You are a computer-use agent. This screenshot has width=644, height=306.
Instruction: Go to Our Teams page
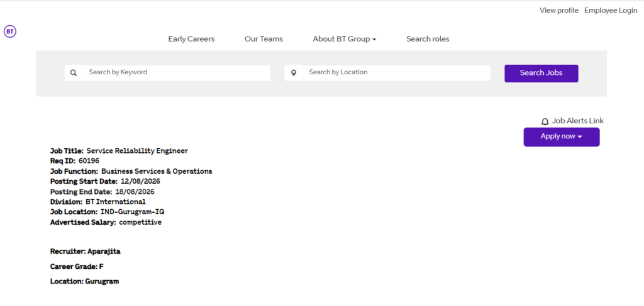[264, 39]
